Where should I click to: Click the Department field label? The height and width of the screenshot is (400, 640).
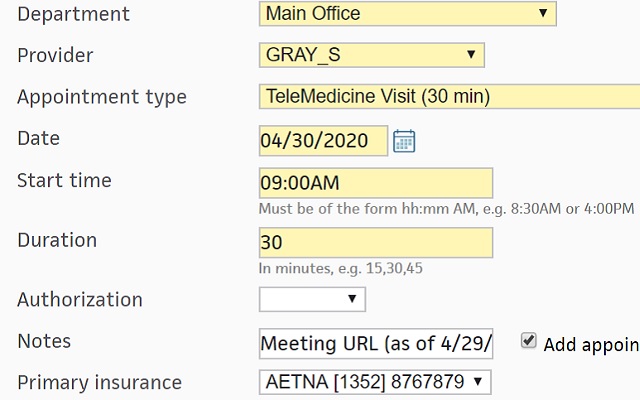click(74, 14)
